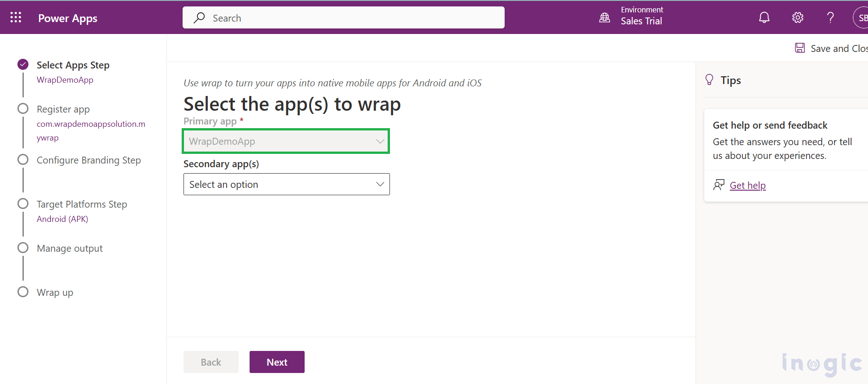Open the Help question mark

tap(830, 17)
